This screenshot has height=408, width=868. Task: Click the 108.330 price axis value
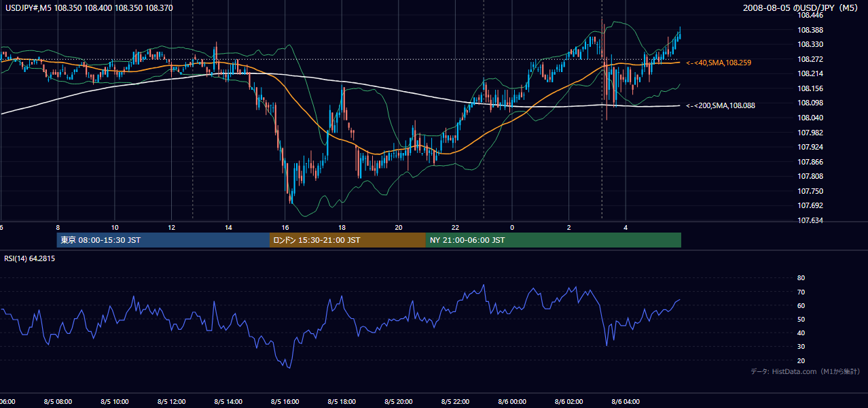coord(809,44)
